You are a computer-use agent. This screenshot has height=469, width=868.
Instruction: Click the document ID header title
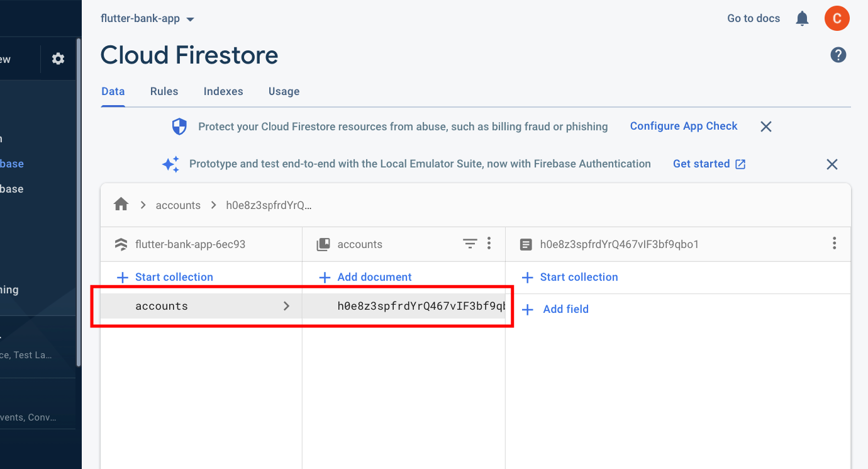pyautogui.click(x=620, y=244)
